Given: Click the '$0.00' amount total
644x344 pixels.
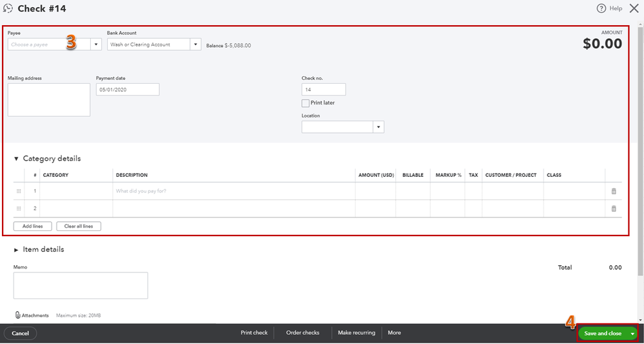Looking at the screenshot, I should (603, 44).
